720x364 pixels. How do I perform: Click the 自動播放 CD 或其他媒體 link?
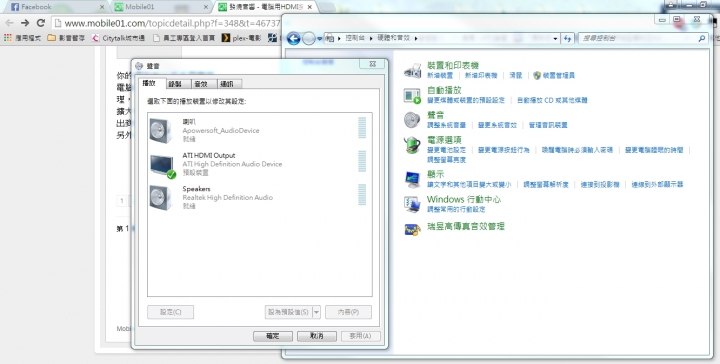coord(552,100)
